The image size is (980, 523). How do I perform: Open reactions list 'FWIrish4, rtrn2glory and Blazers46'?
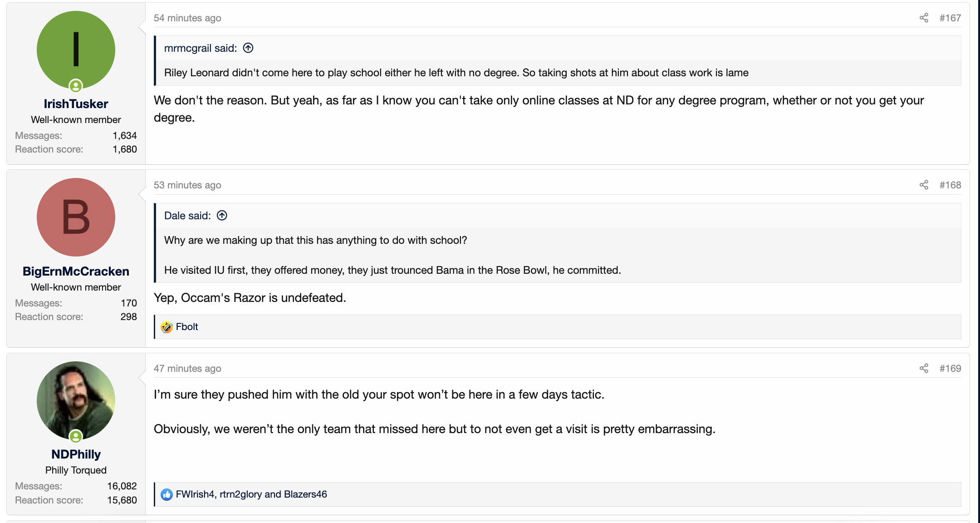pos(251,494)
